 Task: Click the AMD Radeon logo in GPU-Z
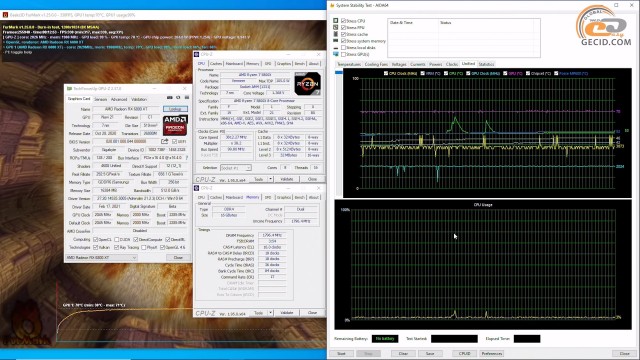pyautogui.click(x=175, y=125)
